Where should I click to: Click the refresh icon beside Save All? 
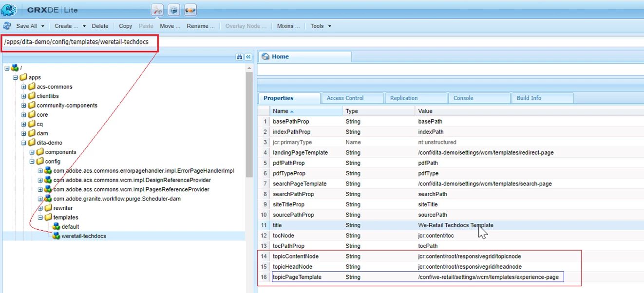pyautogui.click(x=7, y=26)
